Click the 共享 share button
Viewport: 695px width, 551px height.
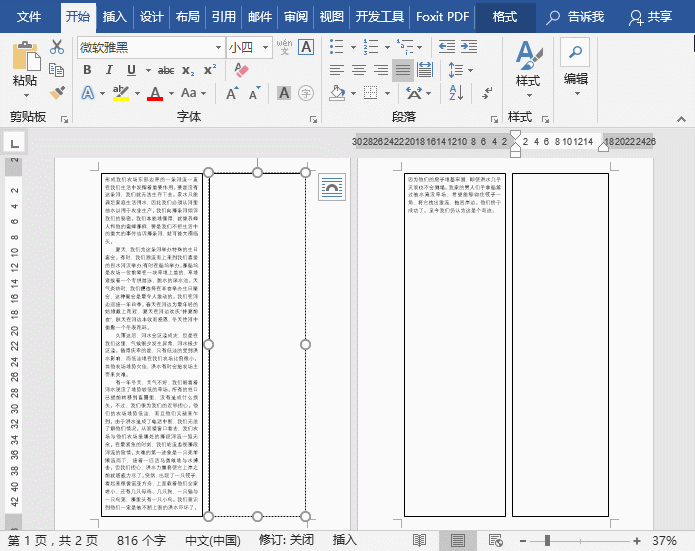tap(650, 16)
